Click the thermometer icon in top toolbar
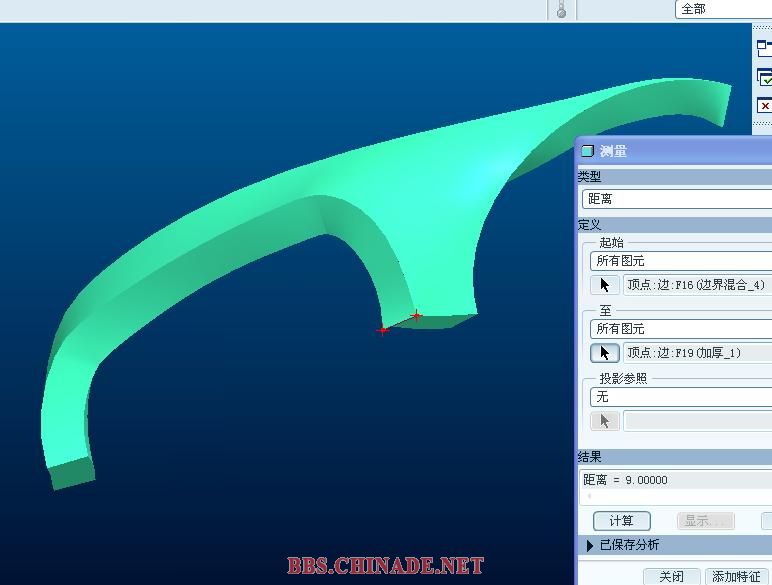 pyautogui.click(x=562, y=9)
